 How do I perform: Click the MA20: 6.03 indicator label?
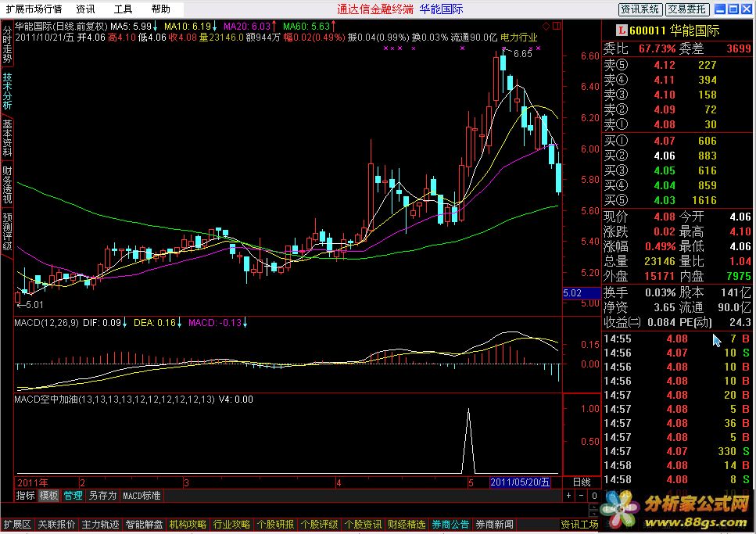pos(249,26)
